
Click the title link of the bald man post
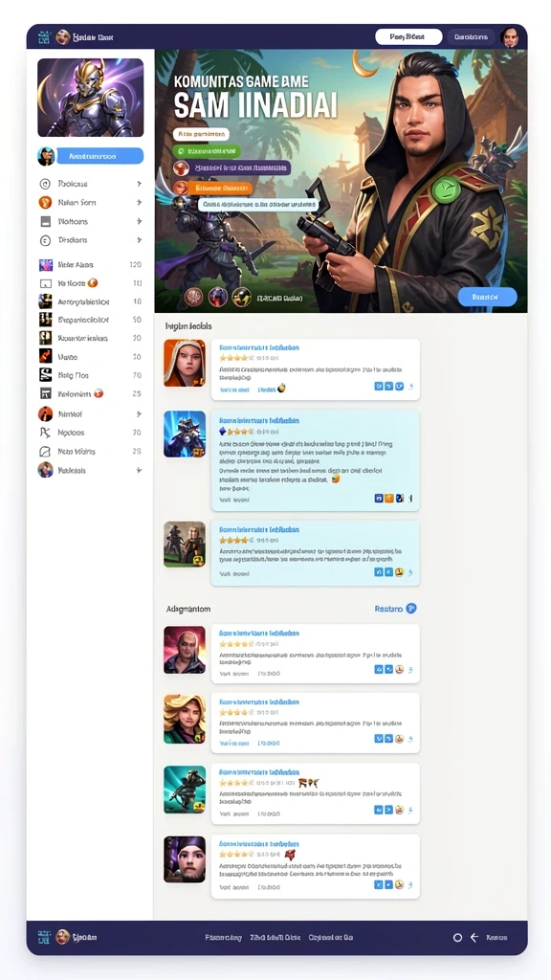tap(259, 634)
